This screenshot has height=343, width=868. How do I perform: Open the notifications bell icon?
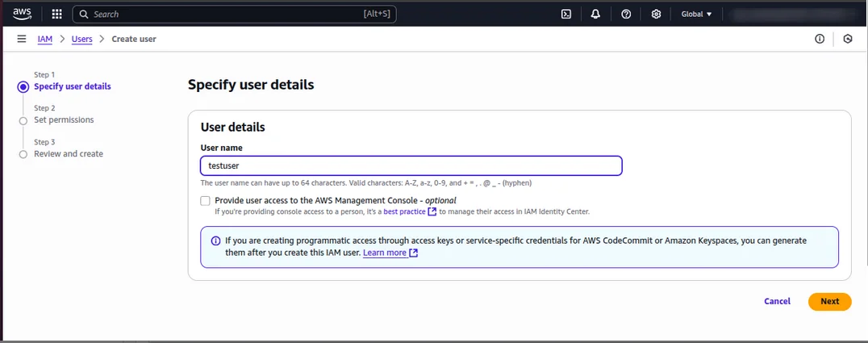(x=595, y=14)
